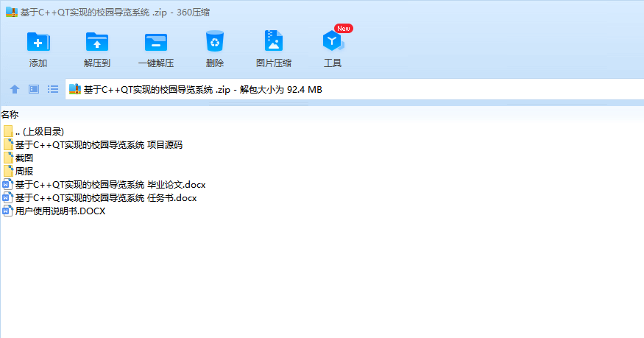Click the folder icon beside 周报
Screen dimensions: 644x338
(8, 171)
